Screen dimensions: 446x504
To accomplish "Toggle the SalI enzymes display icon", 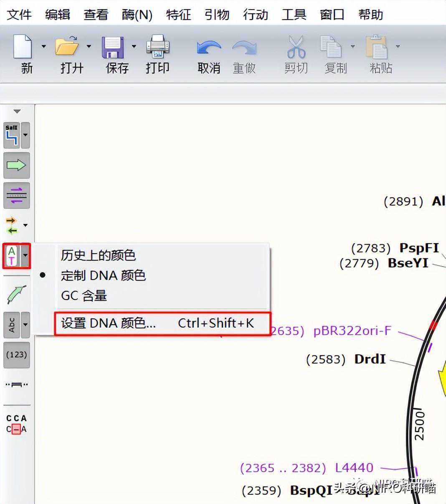I will (12, 135).
